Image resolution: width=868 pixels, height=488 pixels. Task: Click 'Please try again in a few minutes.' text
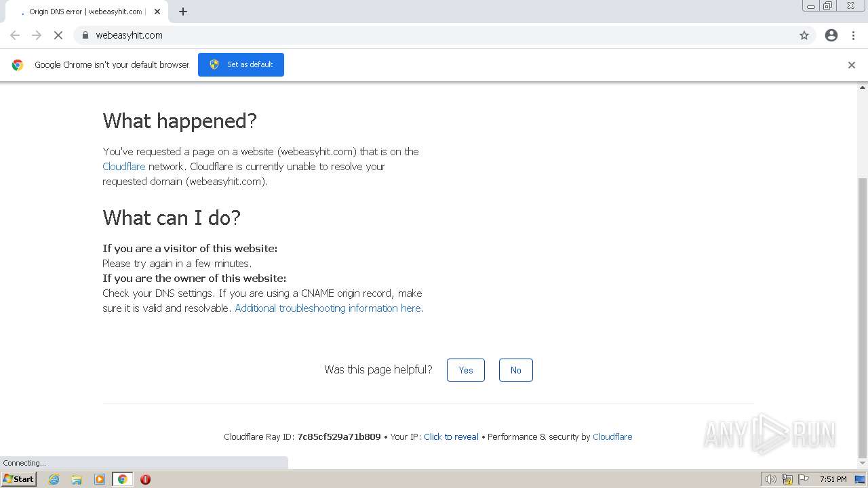[x=177, y=264]
